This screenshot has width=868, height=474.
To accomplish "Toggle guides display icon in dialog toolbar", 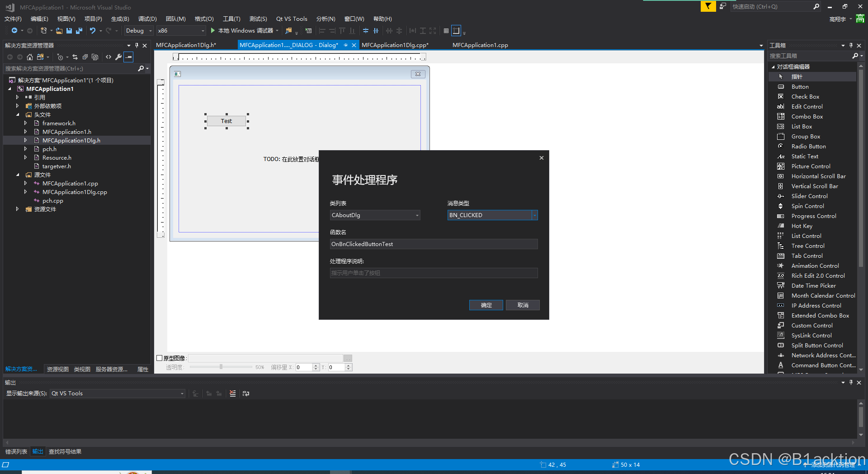I will tap(456, 31).
